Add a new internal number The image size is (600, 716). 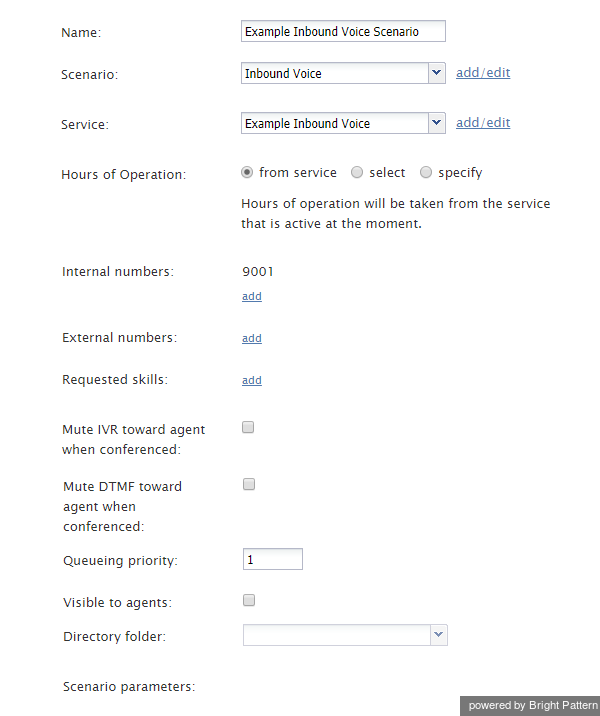click(252, 297)
